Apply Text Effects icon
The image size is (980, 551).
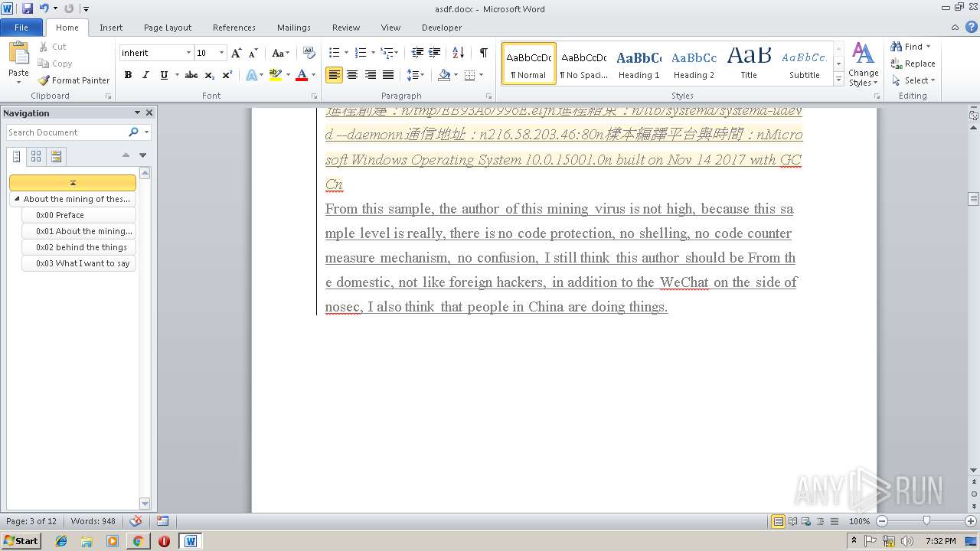coord(250,75)
